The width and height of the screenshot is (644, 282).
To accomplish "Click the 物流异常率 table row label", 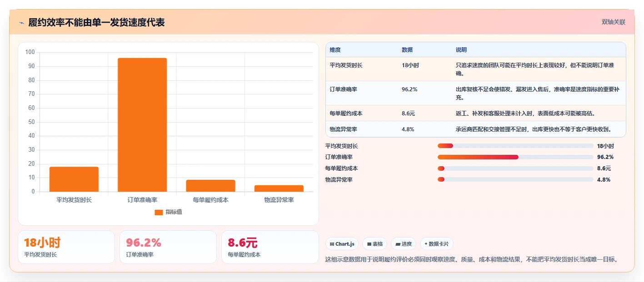I will (344, 129).
